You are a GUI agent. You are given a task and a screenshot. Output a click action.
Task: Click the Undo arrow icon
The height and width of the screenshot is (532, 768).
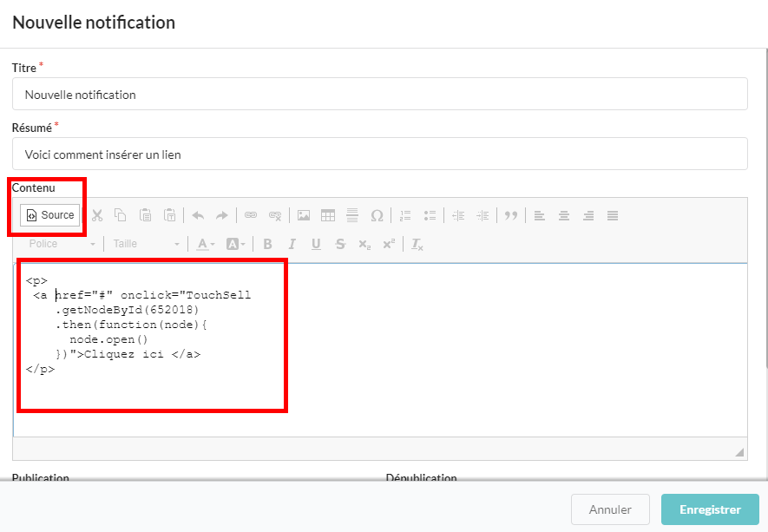point(199,215)
